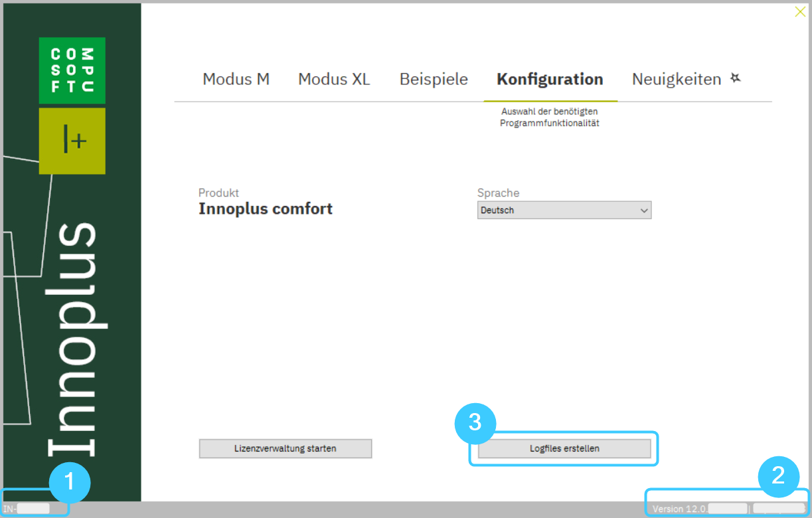Click the blue number 3 marker
The width and height of the screenshot is (812, 518).
coord(475,424)
